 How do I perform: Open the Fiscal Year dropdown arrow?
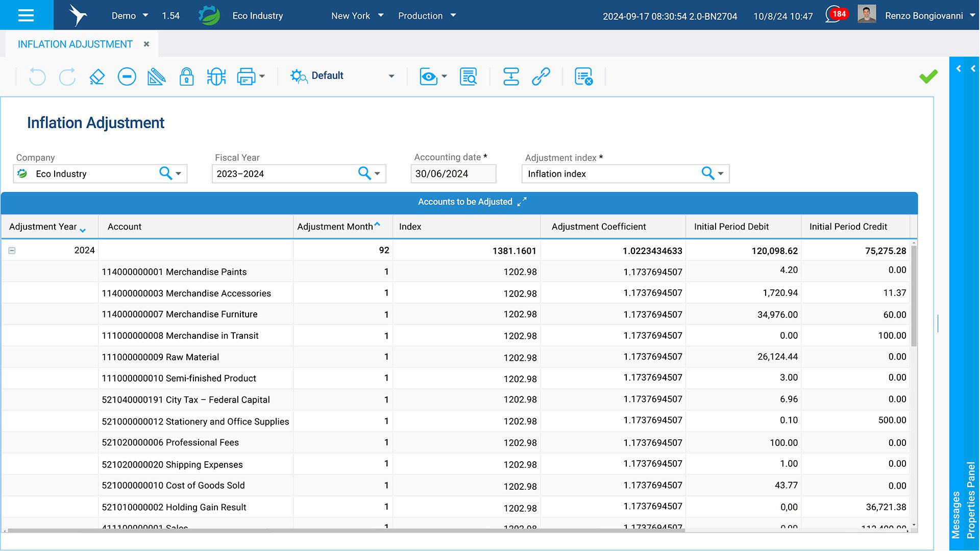point(377,174)
